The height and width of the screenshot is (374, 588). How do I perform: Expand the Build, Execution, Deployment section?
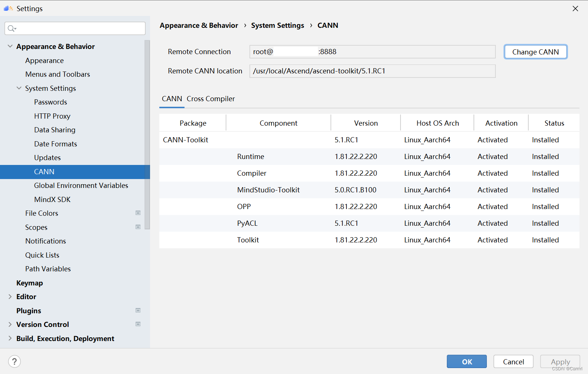click(10, 338)
